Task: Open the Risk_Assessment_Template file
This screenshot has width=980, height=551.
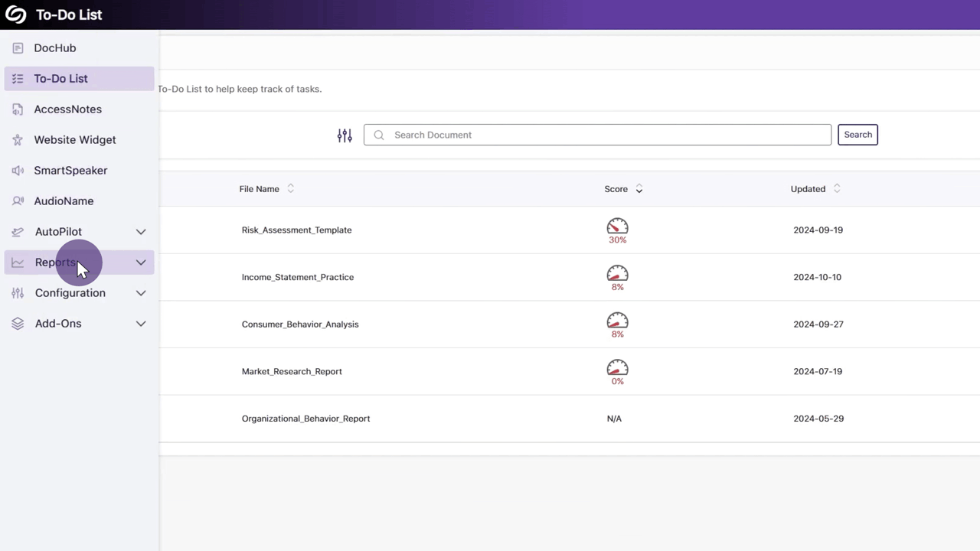Action: point(296,230)
